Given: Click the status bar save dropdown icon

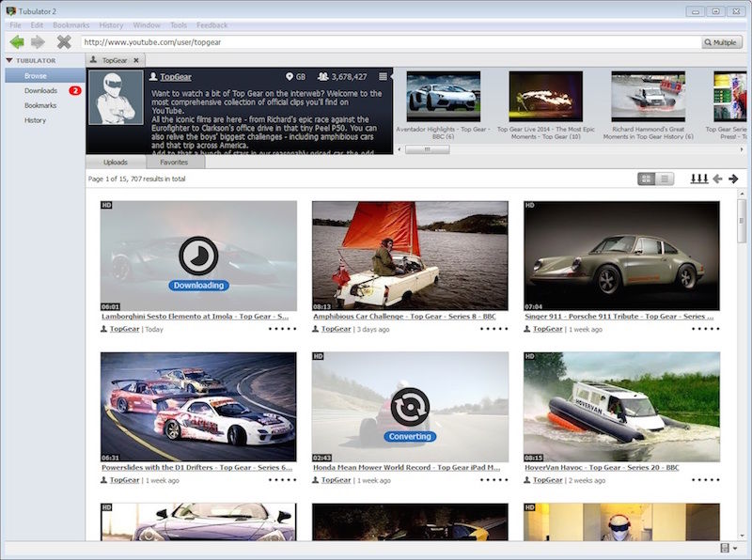Looking at the screenshot, I should [728, 548].
